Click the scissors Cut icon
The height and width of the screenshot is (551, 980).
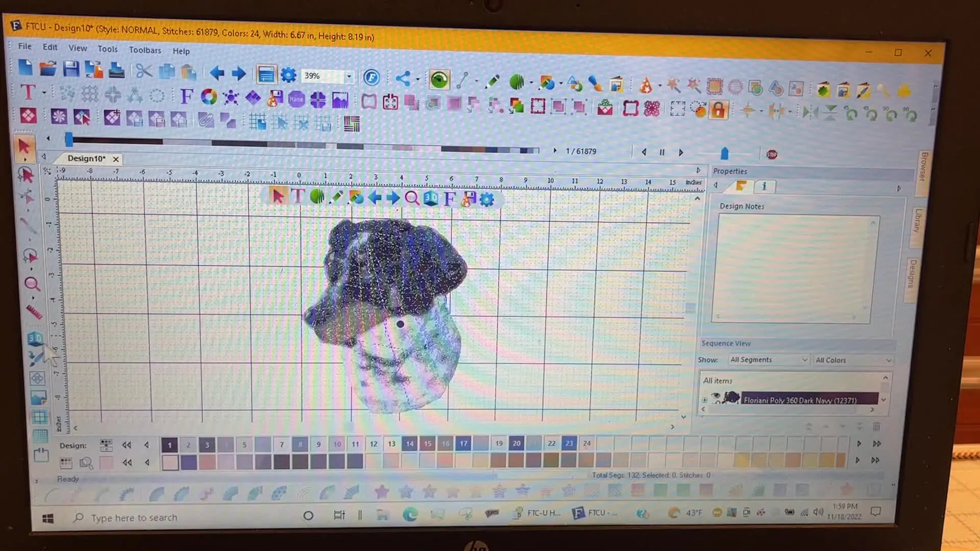click(144, 71)
